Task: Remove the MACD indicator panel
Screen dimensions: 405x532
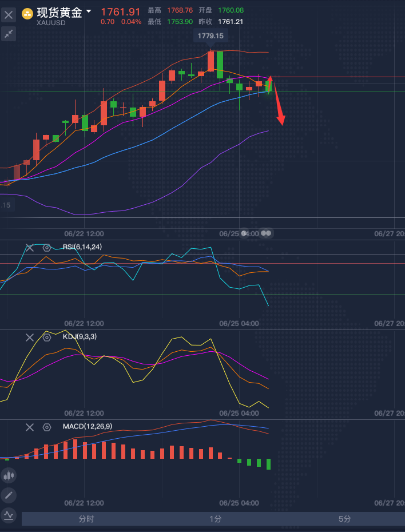Action: click(x=30, y=427)
